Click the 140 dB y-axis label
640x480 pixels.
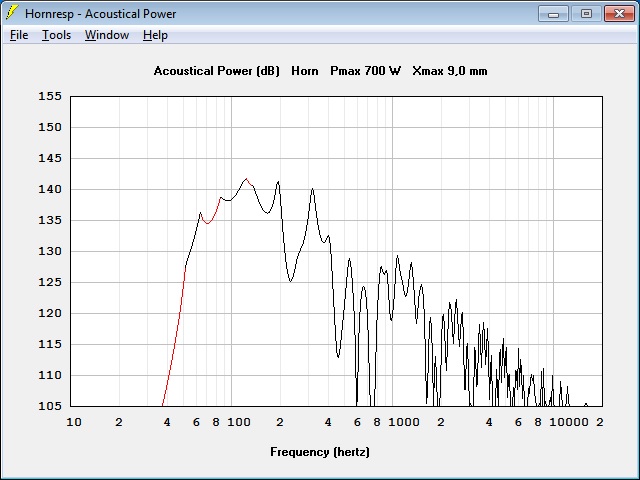tap(50, 189)
